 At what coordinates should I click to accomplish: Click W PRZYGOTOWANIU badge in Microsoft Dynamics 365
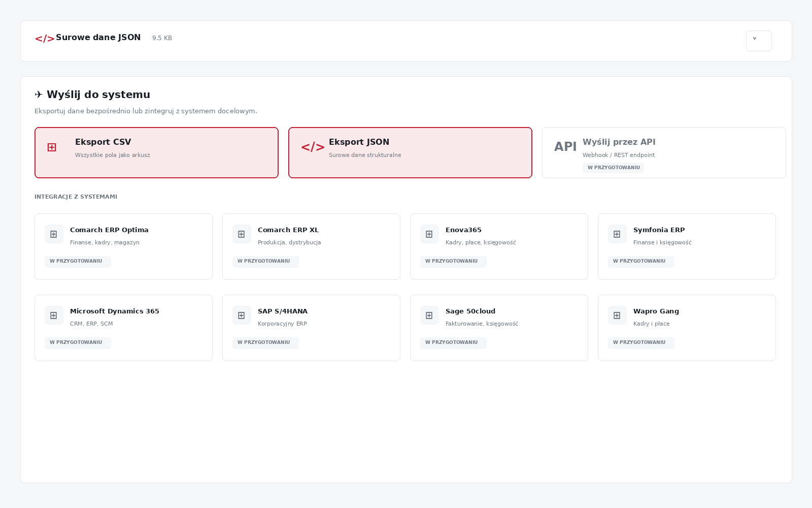point(78,342)
